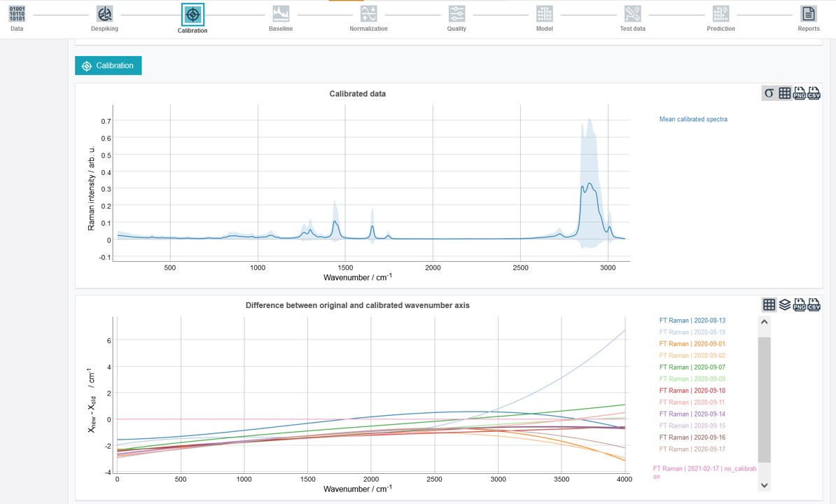Click the teal Calibration button

pos(109,66)
